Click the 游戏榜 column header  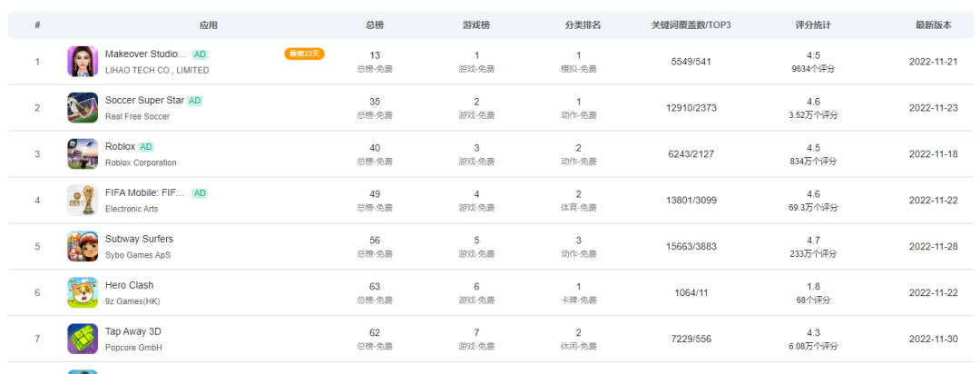coord(476,25)
